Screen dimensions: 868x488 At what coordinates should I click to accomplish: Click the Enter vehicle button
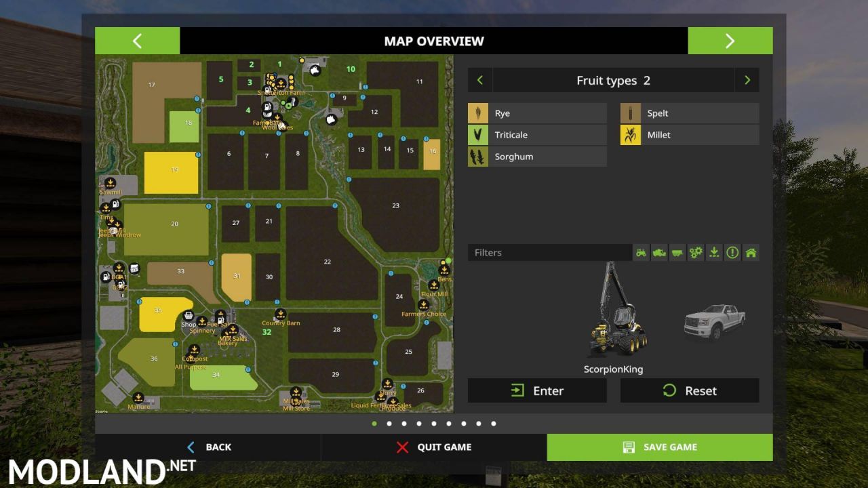(x=537, y=390)
